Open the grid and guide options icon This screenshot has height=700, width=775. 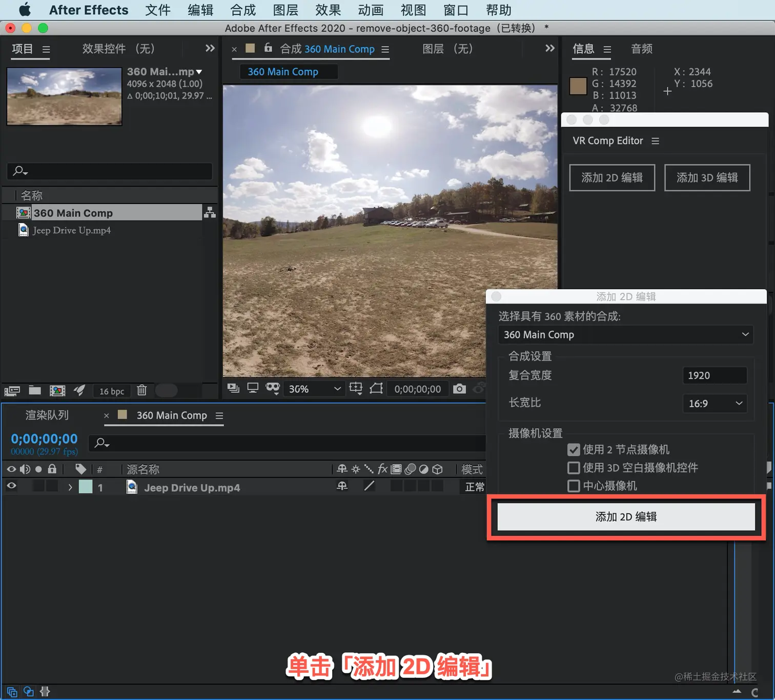click(356, 388)
